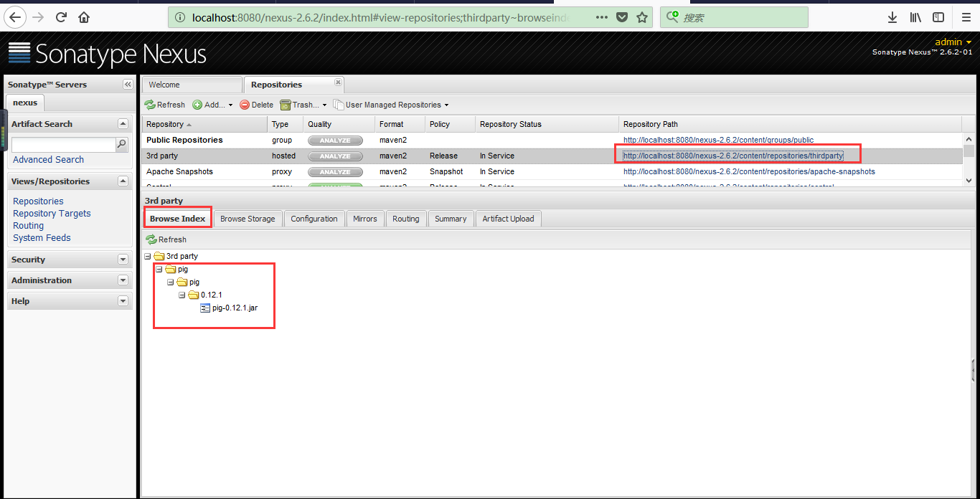The height and width of the screenshot is (499, 980).
Task: Refresh the repositories list
Action: [165, 105]
